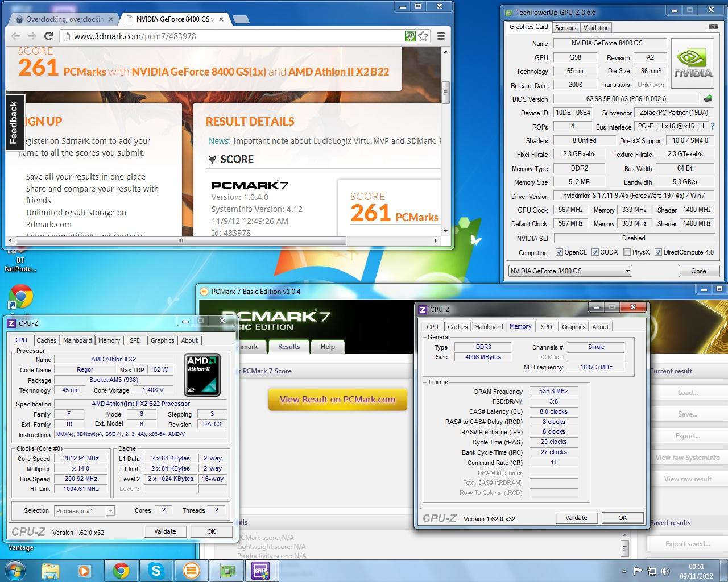The image size is (728, 582).
Task: Open the Graphics tab in right CPU-Z
Action: (x=573, y=327)
